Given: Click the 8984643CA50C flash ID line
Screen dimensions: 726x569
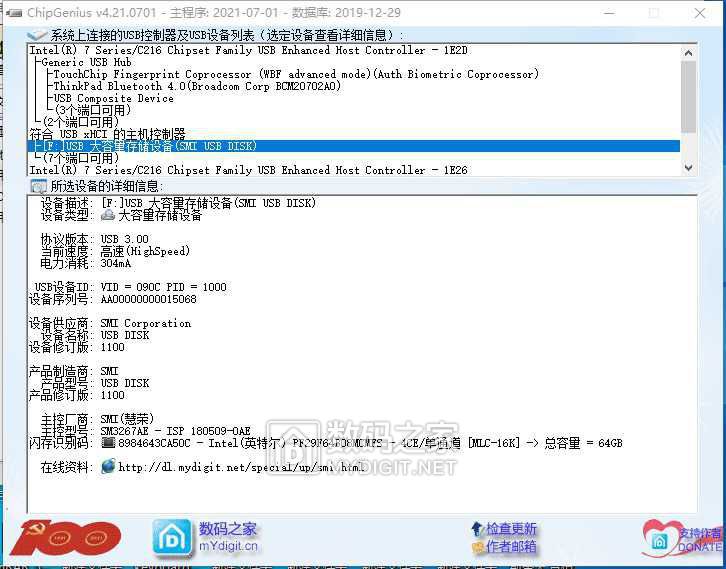Looking at the screenshot, I should pos(370,443).
